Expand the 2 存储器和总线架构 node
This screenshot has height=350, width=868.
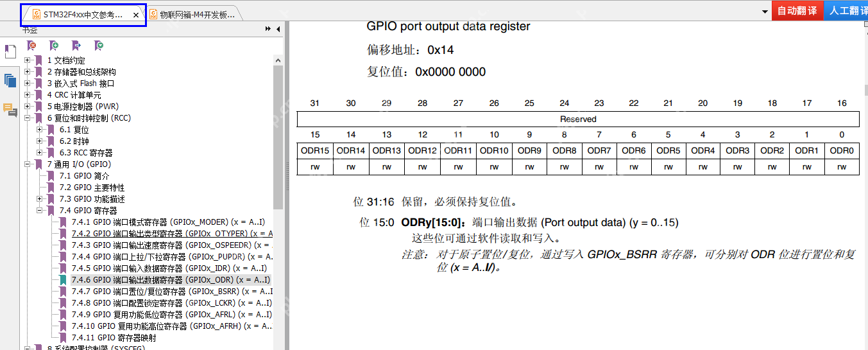(28, 72)
